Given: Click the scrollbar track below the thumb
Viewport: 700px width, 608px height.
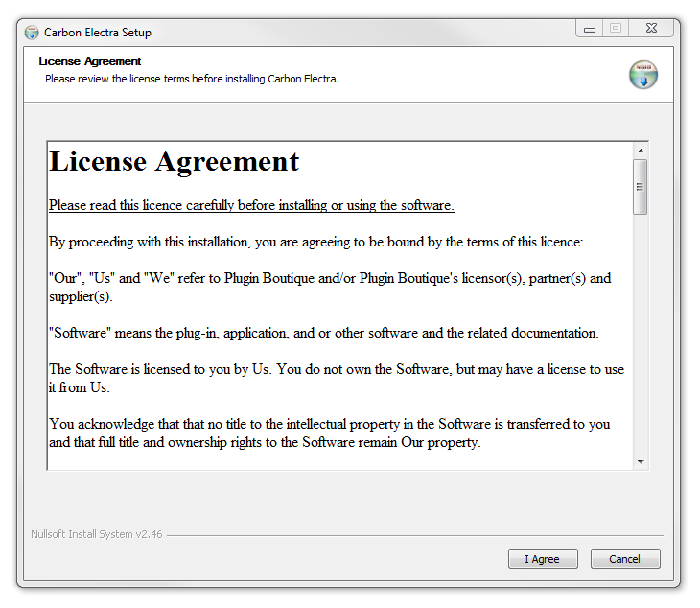Looking at the screenshot, I should [641, 335].
